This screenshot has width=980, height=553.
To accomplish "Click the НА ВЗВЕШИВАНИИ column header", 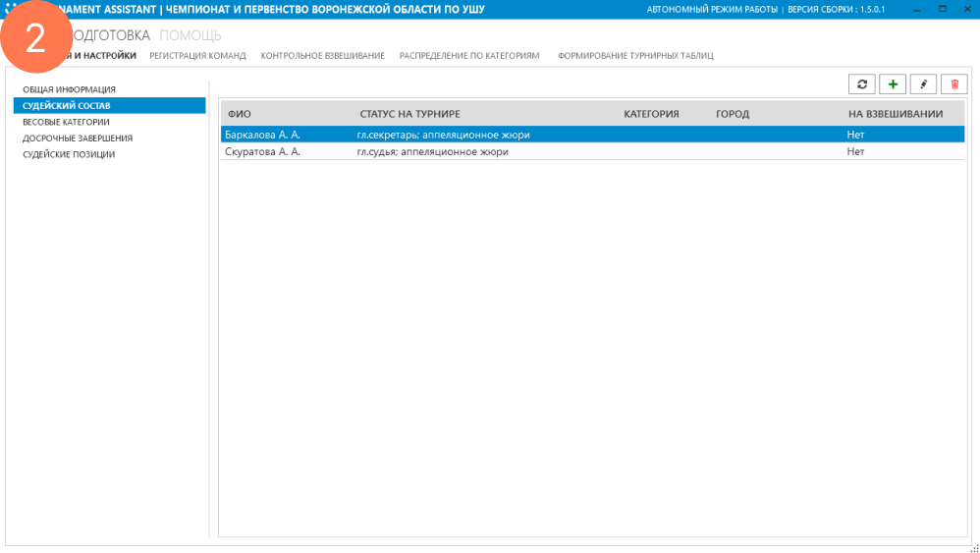I will pos(895,114).
